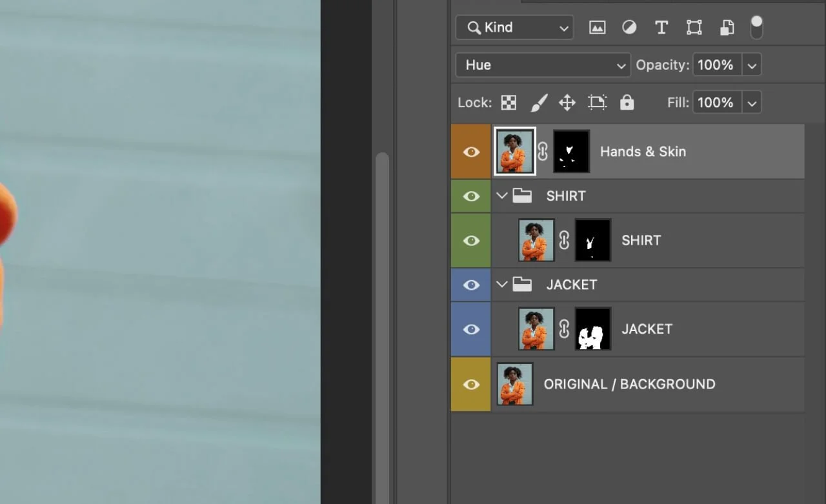Viewport: 826px width, 504px height.
Task: Open the Kind filter dropdown
Action: [x=514, y=27]
